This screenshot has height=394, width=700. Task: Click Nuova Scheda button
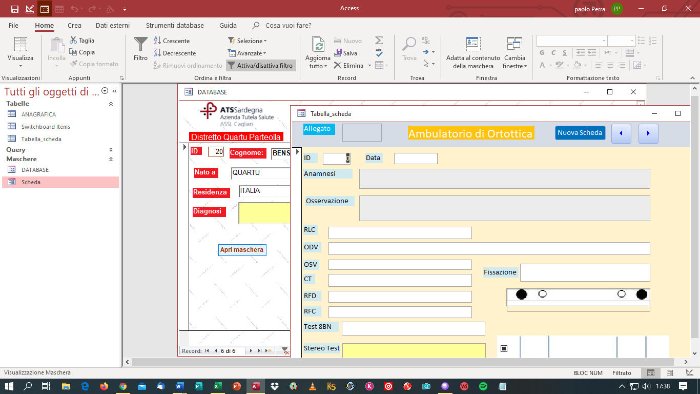[580, 133]
